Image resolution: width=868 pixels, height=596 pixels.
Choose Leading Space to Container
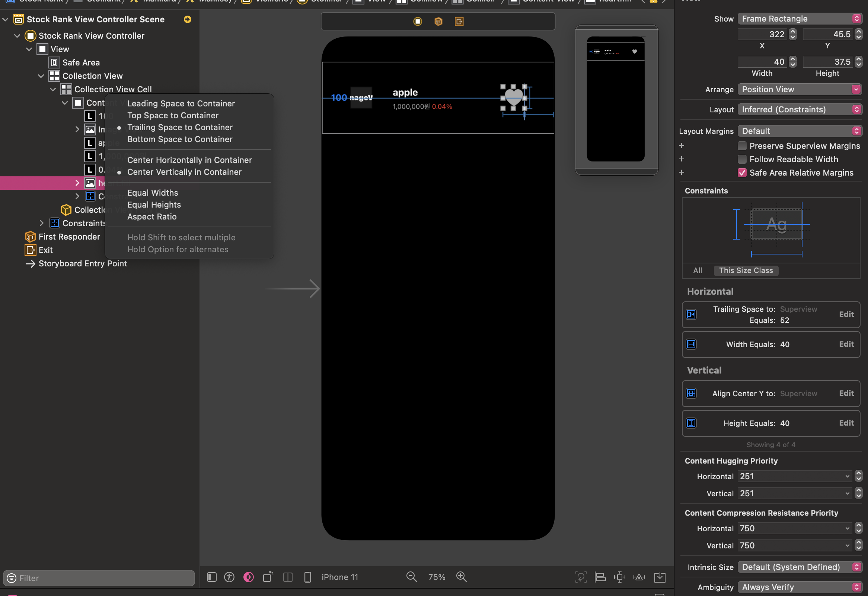click(x=181, y=103)
